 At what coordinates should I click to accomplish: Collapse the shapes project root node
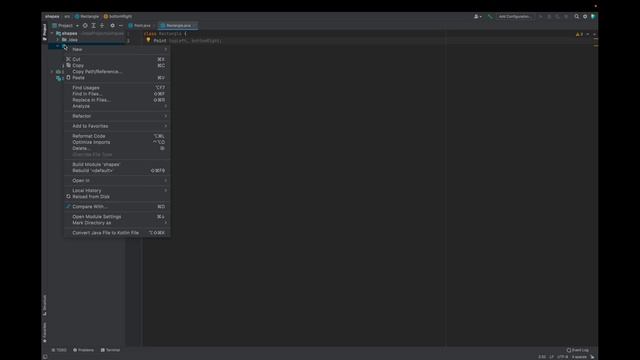coord(52,33)
